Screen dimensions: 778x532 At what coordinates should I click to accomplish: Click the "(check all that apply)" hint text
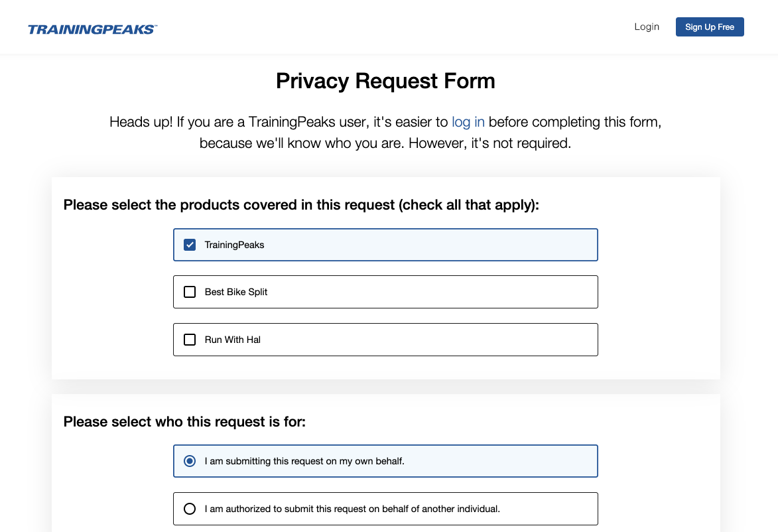[x=469, y=205]
